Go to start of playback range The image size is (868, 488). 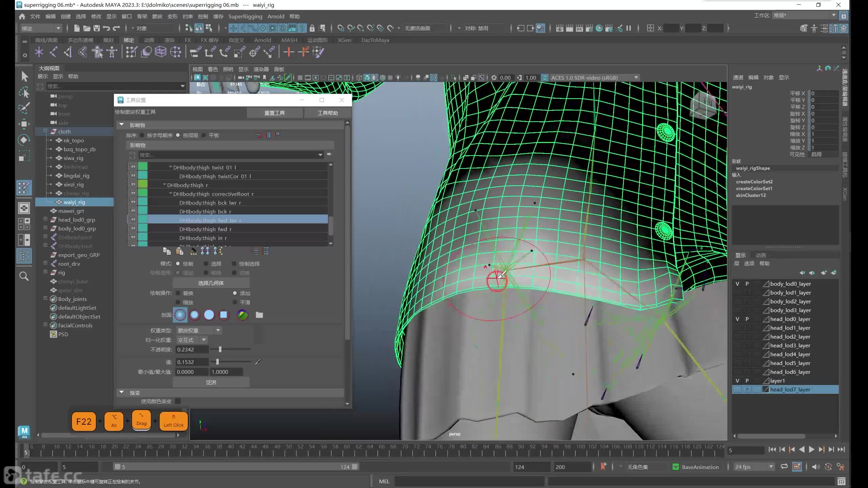click(x=772, y=450)
